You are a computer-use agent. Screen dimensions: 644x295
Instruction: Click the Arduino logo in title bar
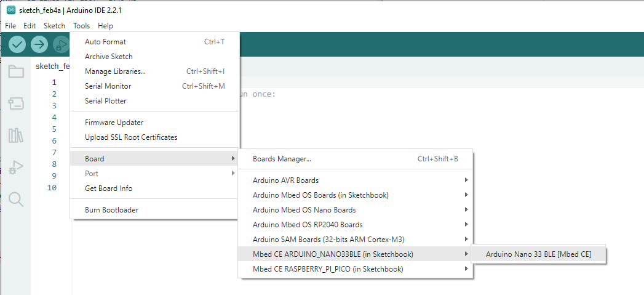pos(11,10)
